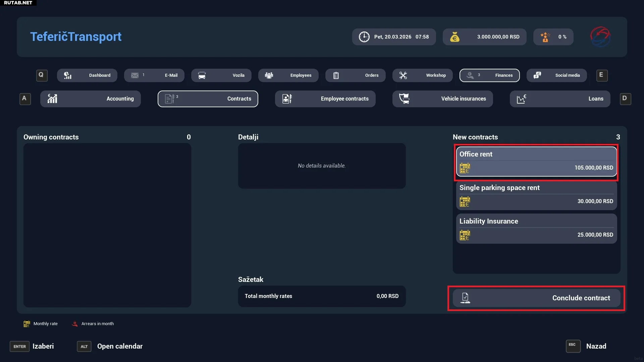
Task: Click the reputation star percentage icon
Action: coord(545,37)
